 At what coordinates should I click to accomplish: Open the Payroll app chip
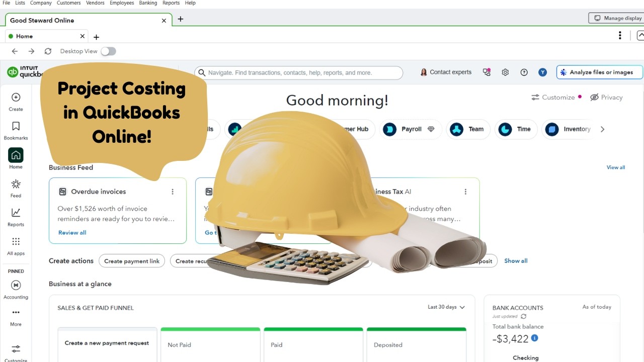point(411,129)
